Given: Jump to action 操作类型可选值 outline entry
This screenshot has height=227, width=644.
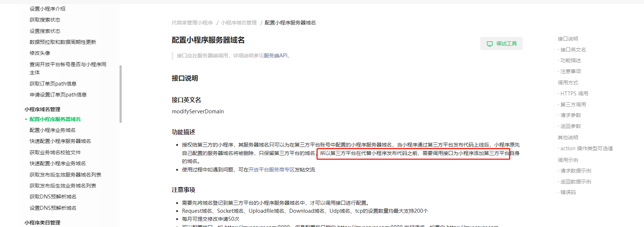Looking at the screenshot, I should (x=587, y=148).
